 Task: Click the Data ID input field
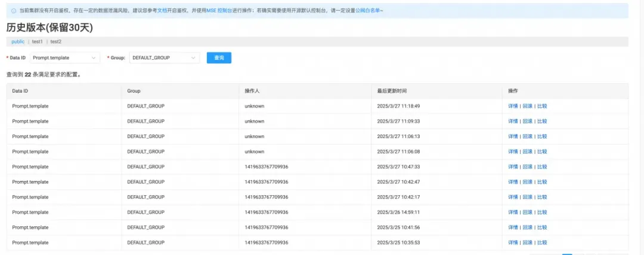(x=65, y=58)
